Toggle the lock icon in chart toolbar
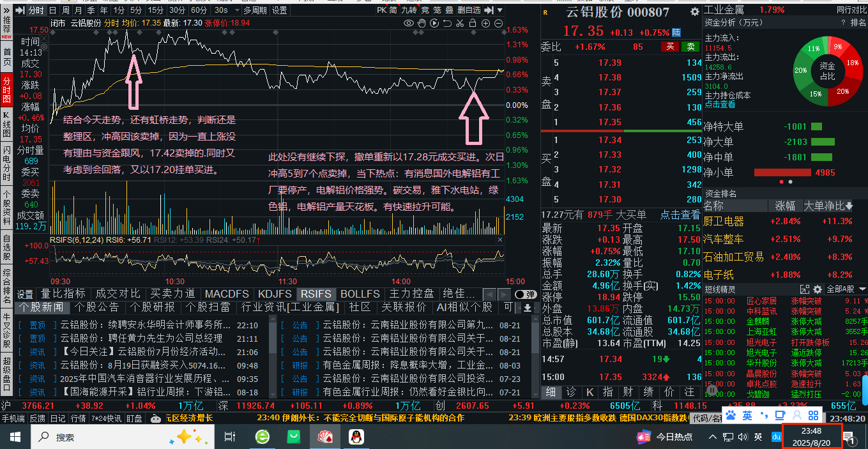The height and width of the screenshot is (449, 868). pos(473,23)
